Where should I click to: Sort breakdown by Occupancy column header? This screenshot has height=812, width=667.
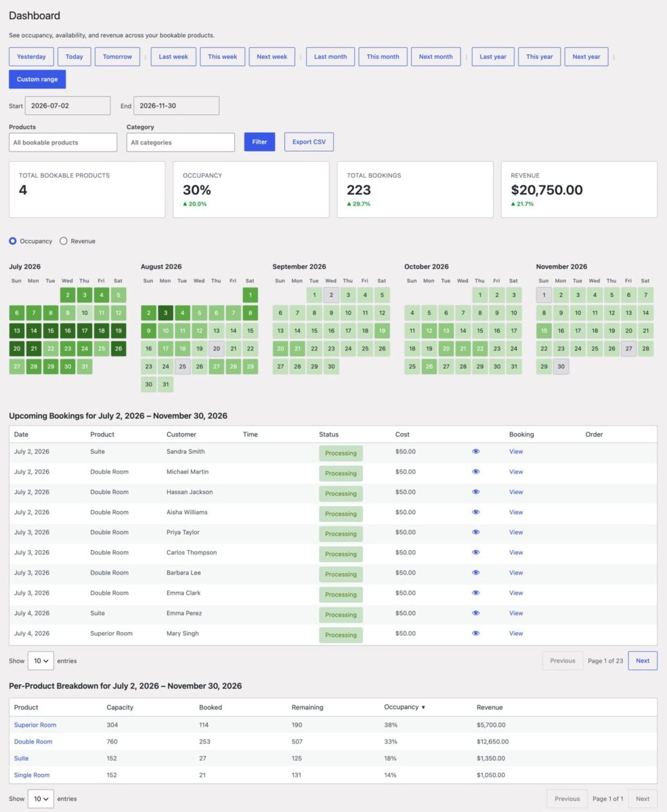(x=404, y=707)
